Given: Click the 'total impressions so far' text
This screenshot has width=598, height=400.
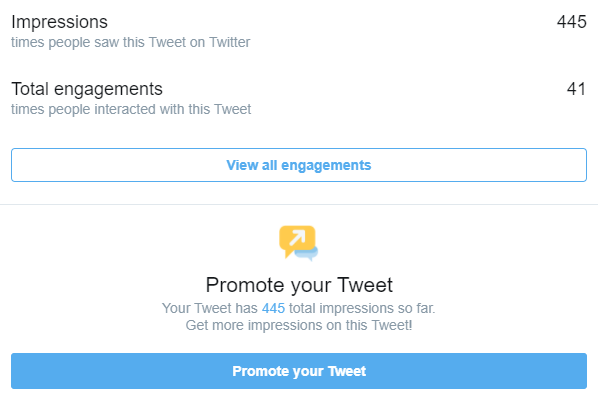Looking at the screenshot, I should (362, 308).
